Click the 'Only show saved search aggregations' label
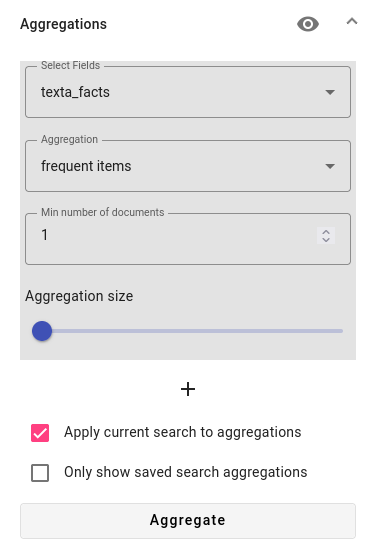This screenshot has width=366, height=542. 186,472
